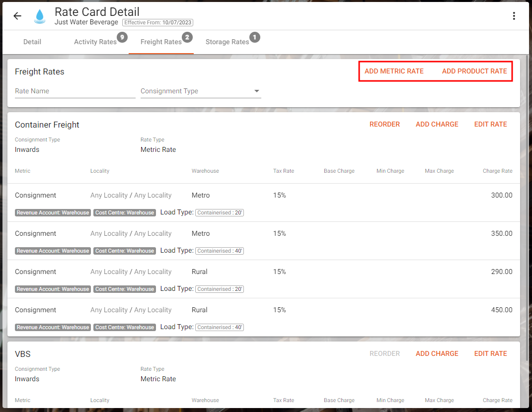Click EDIT RATE for the VBS rate
This screenshot has height=412, width=532.
(x=490, y=353)
